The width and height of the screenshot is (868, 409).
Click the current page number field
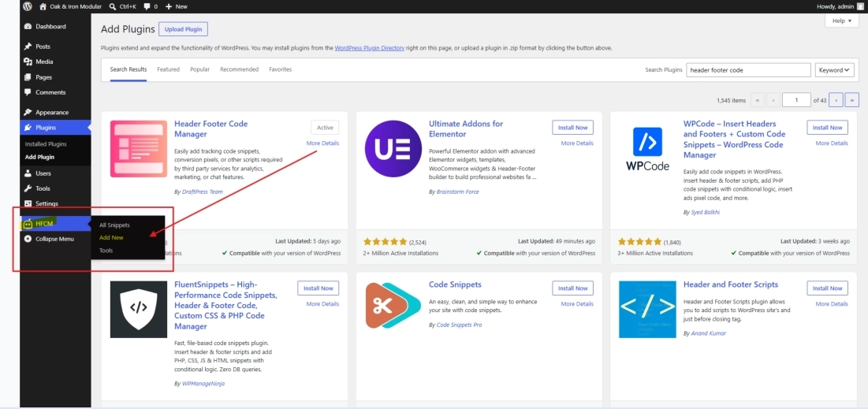[x=796, y=100]
